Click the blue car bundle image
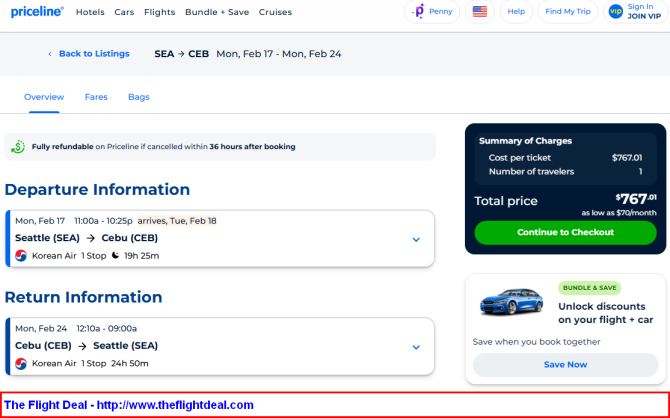Image resolution: width=670 pixels, height=418 pixels. coord(511,301)
